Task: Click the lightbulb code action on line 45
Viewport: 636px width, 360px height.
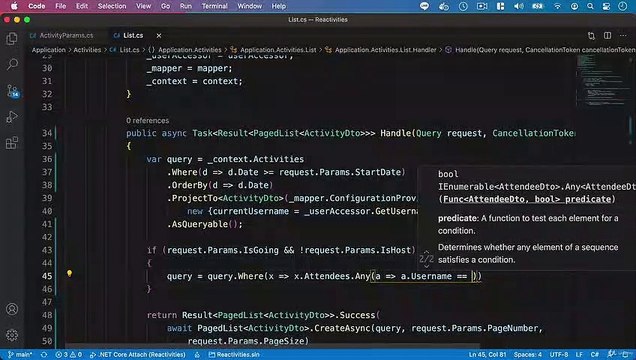Action: [69, 274]
